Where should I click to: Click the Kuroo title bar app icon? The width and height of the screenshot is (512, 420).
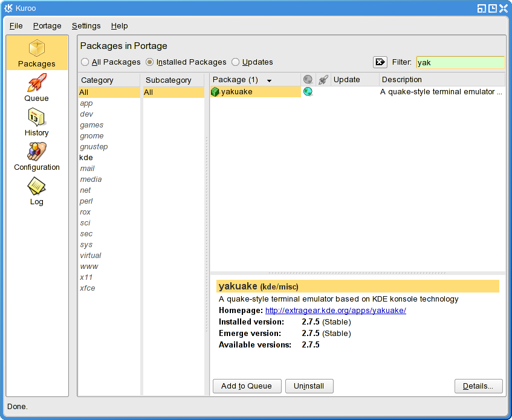(8, 8)
